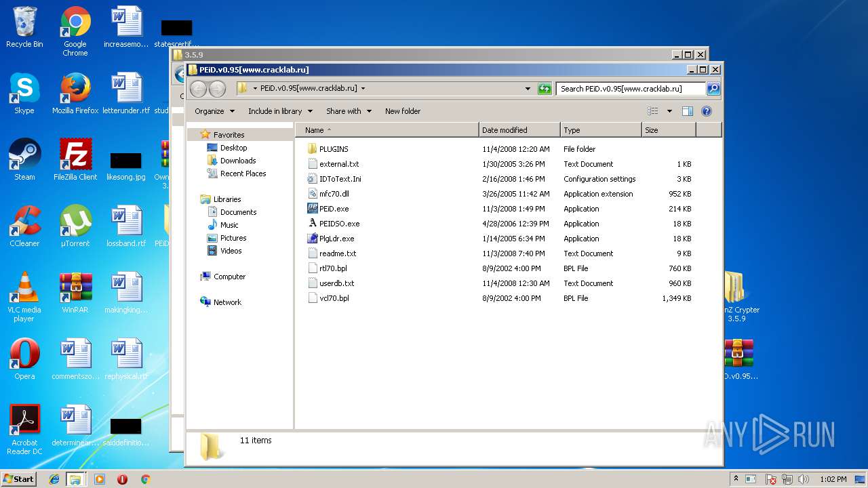This screenshot has height=488, width=868.
Task: Launch WinRAR desktop shortcut
Action: (x=75, y=293)
